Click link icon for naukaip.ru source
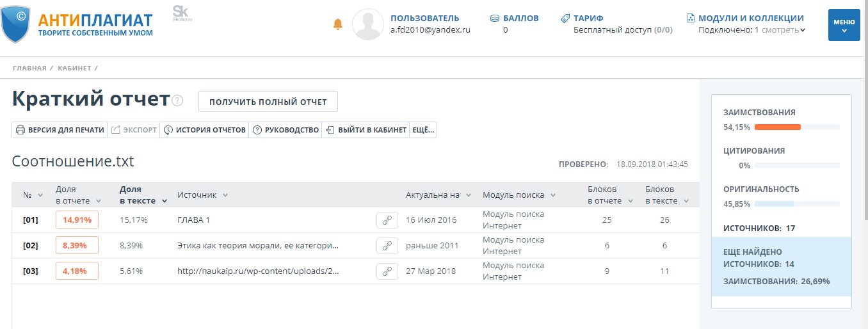The height and width of the screenshot is (329, 868). [x=387, y=271]
